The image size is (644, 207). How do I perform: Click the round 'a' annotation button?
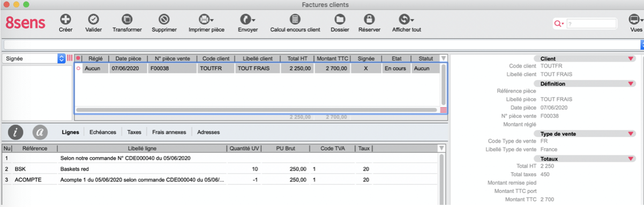(40, 132)
